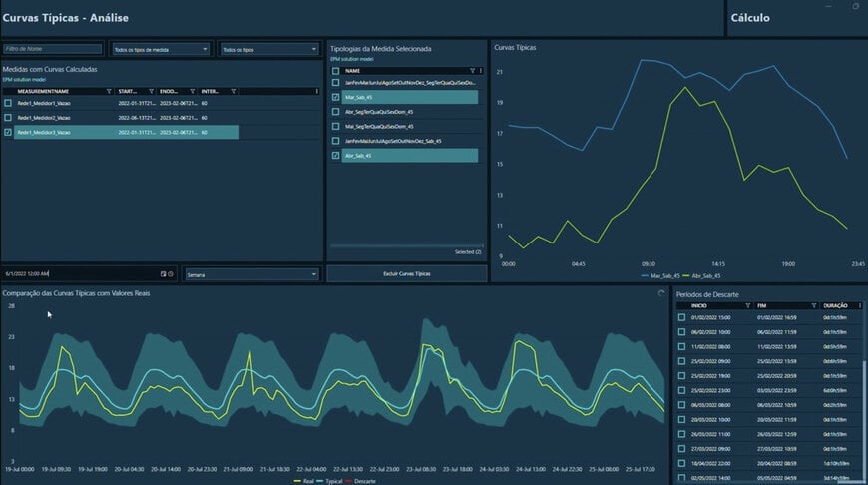Tick the 01/02/2022 15:00 discard period checkbox

pyautogui.click(x=681, y=317)
